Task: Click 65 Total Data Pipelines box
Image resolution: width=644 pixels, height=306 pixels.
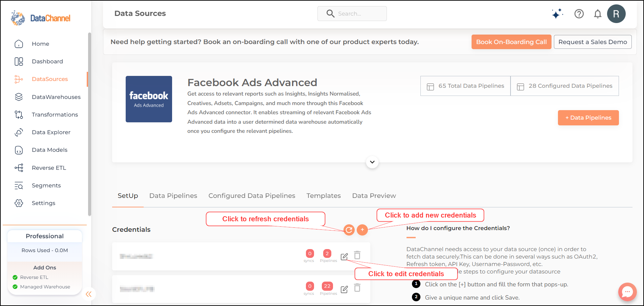Action: 465,86
